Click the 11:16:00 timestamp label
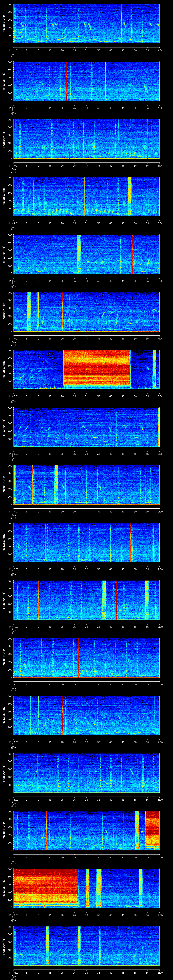The image size is (173, 980). 13,915
